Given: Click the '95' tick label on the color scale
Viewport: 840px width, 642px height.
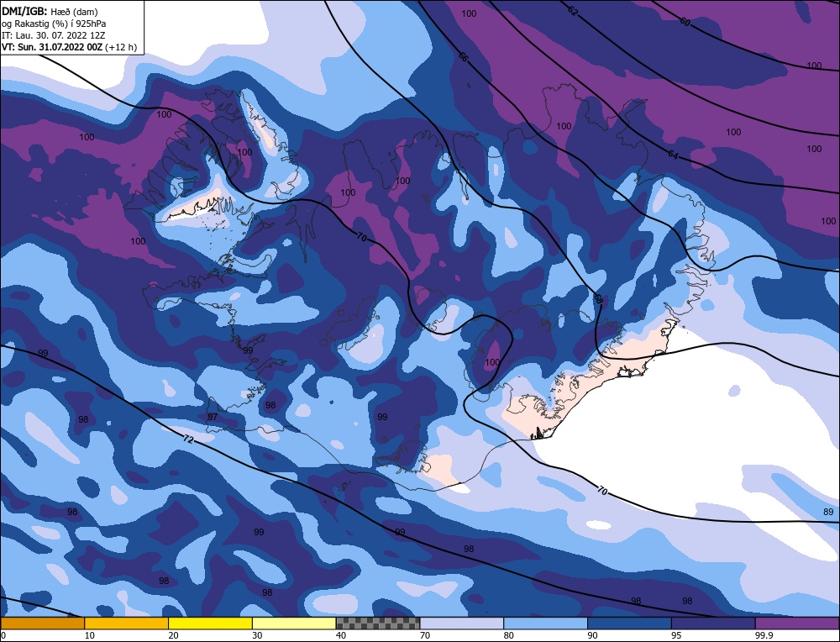Looking at the screenshot, I should pos(676,635).
